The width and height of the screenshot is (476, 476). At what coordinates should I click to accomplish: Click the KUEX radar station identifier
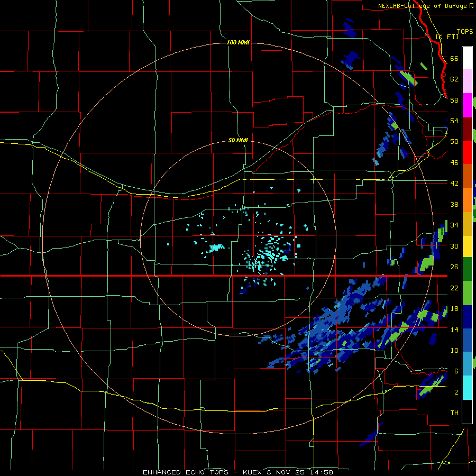pyautogui.click(x=253, y=472)
